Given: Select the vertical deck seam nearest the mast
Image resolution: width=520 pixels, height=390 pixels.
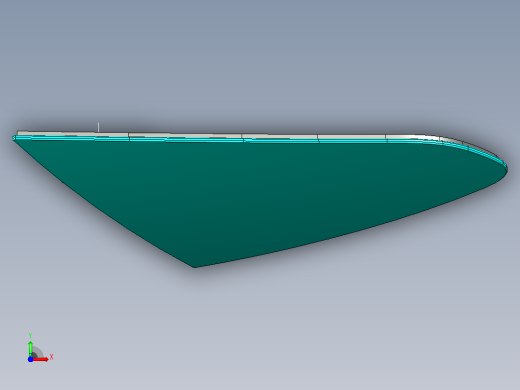Looking at the screenshot, I should tap(129, 137).
